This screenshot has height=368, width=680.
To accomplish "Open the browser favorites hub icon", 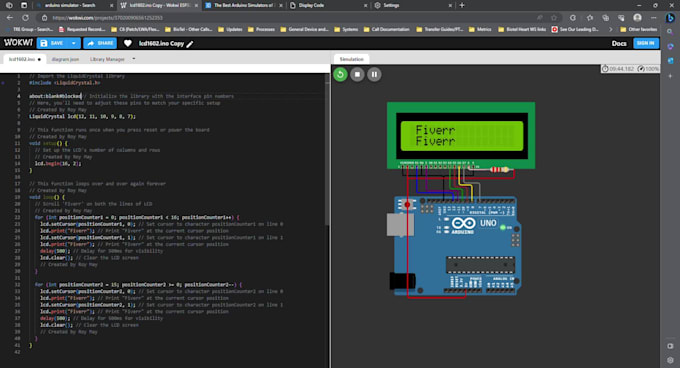I will [x=589, y=18].
